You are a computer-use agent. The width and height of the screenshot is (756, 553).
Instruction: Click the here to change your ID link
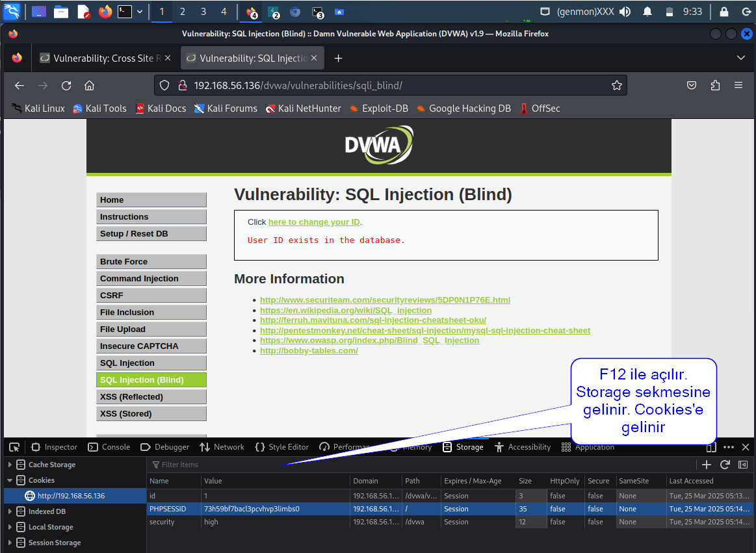[314, 222]
